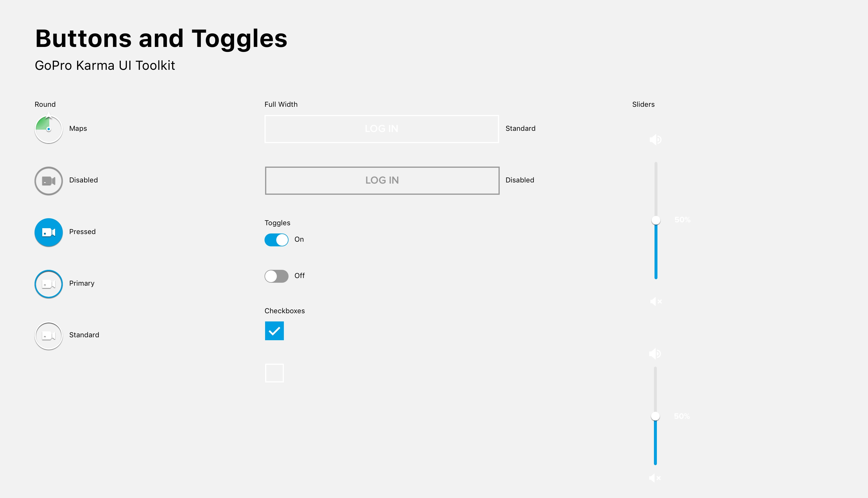Click the middle speaker volume icon

point(655,301)
